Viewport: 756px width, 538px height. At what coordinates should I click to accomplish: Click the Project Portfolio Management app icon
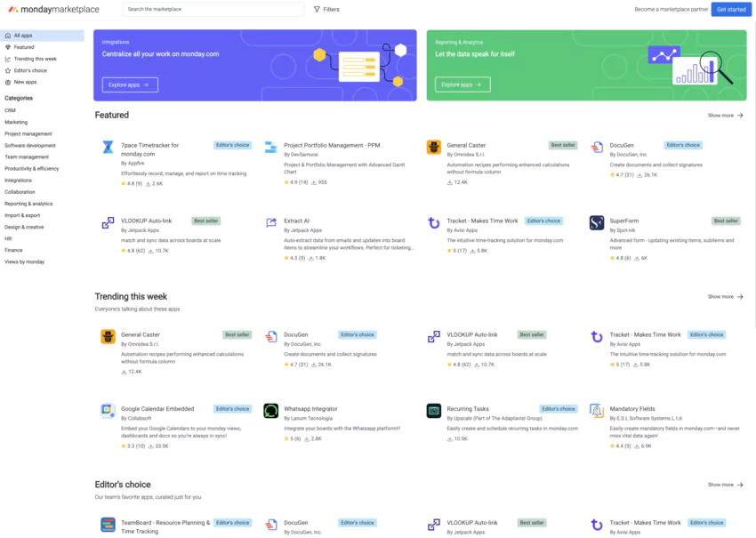271,147
